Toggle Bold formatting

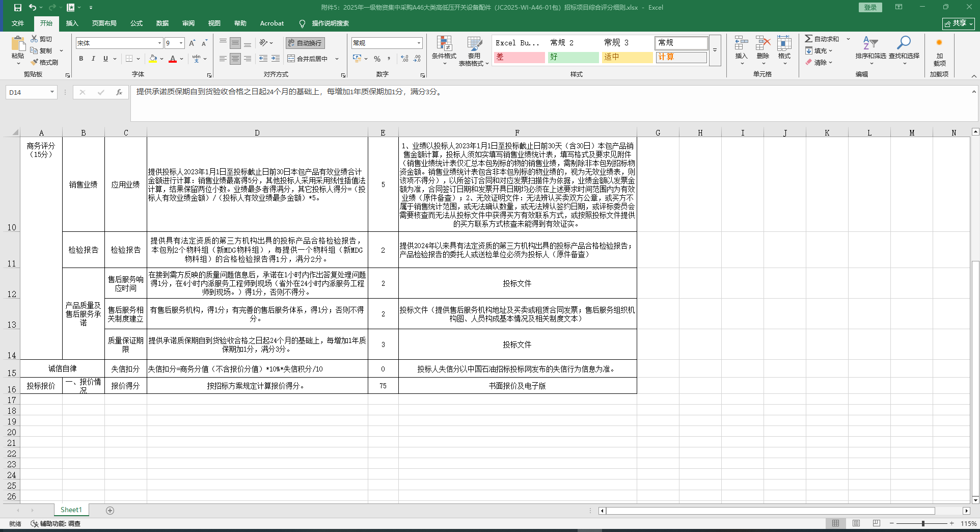[x=81, y=59]
